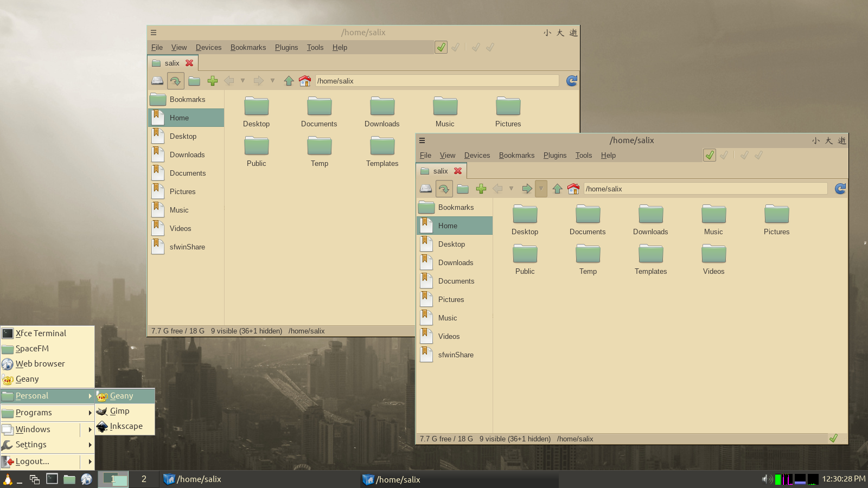Expand Settings submenu in start menu

click(x=47, y=445)
